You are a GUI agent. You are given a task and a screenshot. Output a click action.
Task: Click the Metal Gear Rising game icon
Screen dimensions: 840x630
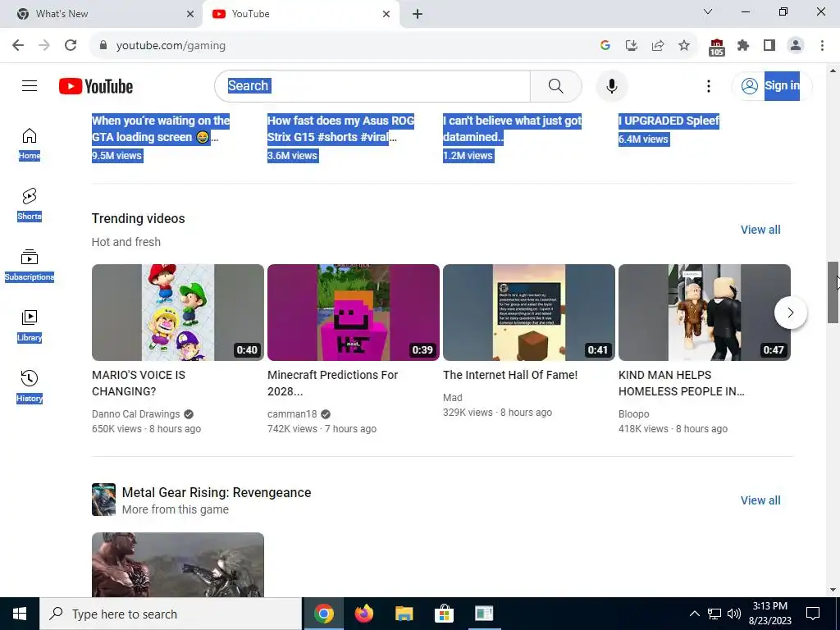click(103, 500)
